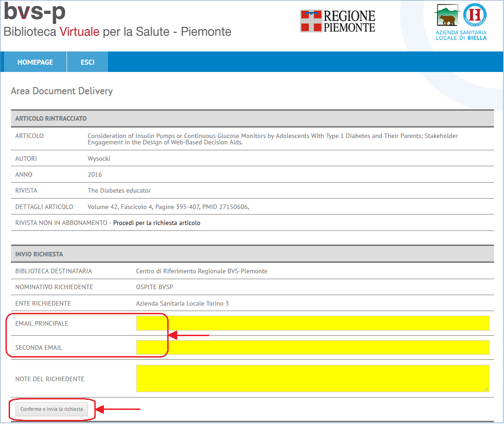Click the EMAIL PRINCIPALE label
This screenshot has width=504, height=424.
[x=42, y=323]
